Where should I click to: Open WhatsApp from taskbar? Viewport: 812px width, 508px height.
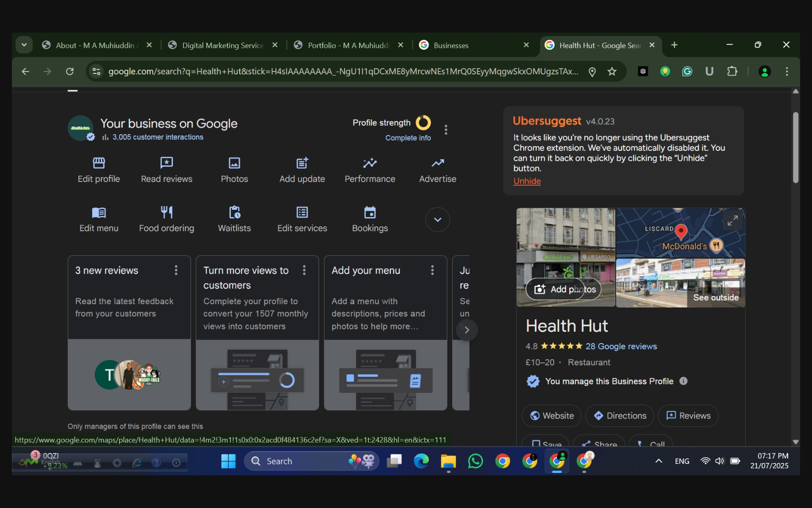point(475,461)
